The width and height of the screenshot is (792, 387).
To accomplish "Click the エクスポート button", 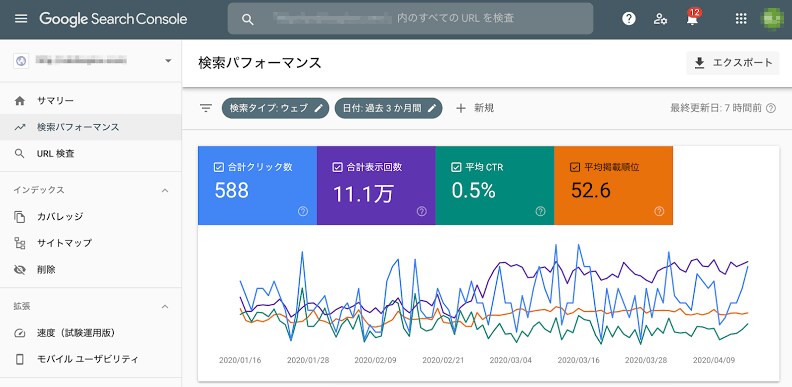I will tap(732, 63).
